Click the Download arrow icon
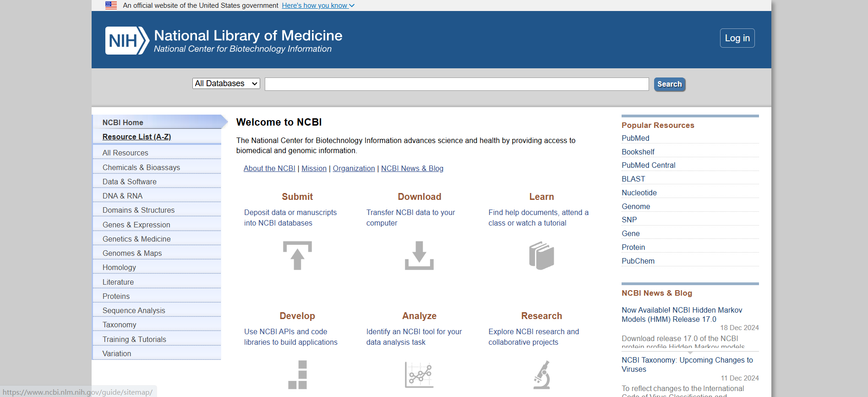The width and height of the screenshot is (868, 397). point(419,255)
